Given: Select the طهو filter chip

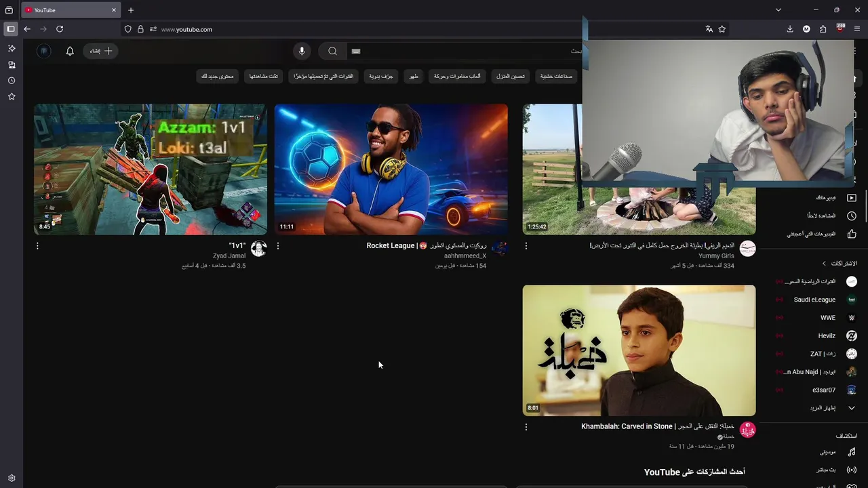Looking at the screenshot, I should (413, 77).
